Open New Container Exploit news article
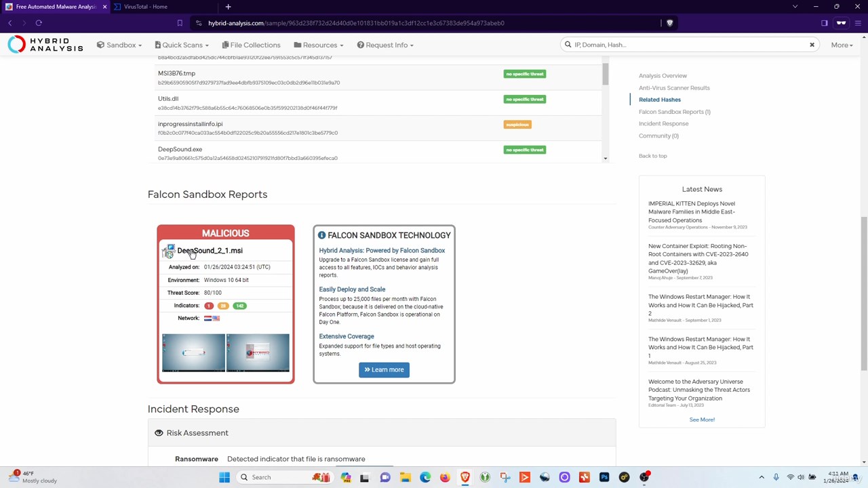 [x=698, y=258]
